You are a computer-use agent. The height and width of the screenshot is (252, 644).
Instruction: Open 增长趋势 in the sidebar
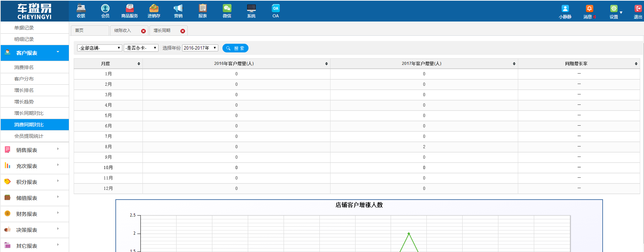click(24, 102)
